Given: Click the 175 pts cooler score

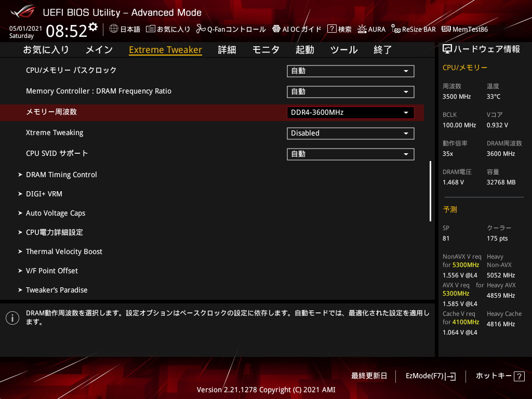Looking at the screenshot, I should [497, 238].
